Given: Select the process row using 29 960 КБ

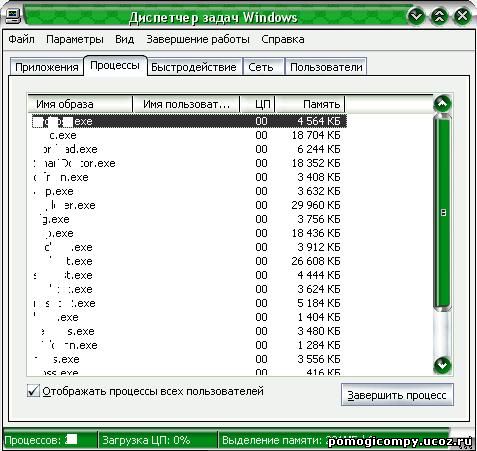Looking at the screenshot, I should [x=189, y=205].
